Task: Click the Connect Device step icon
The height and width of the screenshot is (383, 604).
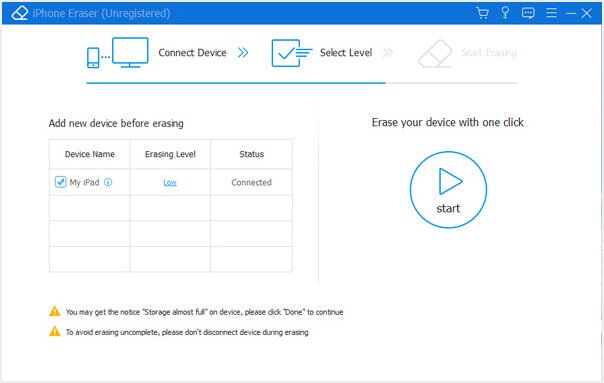Action: pyautogui.click(x=117, y=53)
